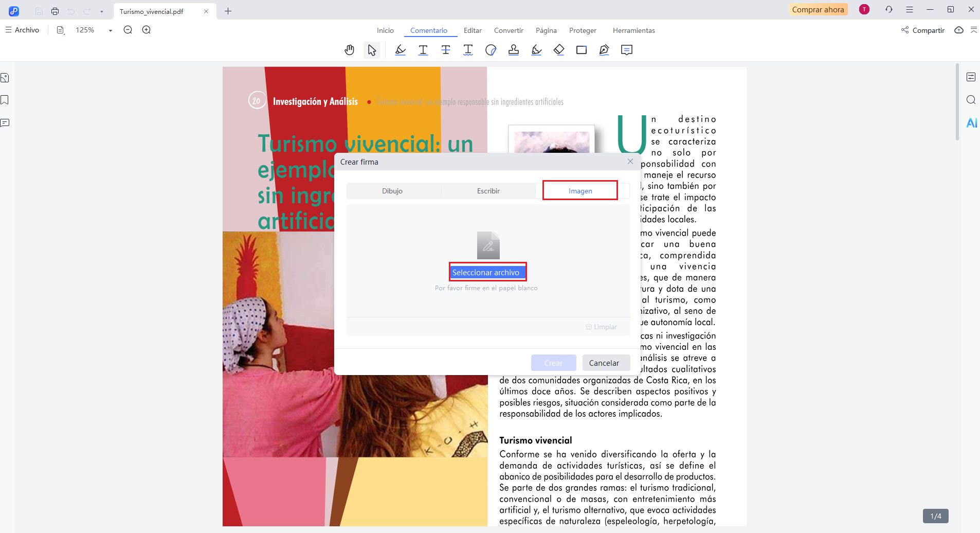Open the Search panel
This screenshot has width=980, height=533.
coord(971,100)
